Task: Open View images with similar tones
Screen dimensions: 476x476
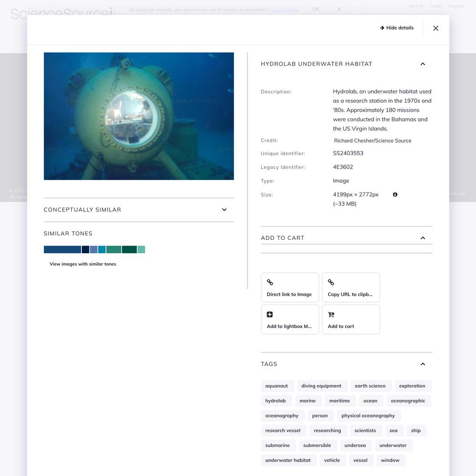Action: [x=83, y=264]
